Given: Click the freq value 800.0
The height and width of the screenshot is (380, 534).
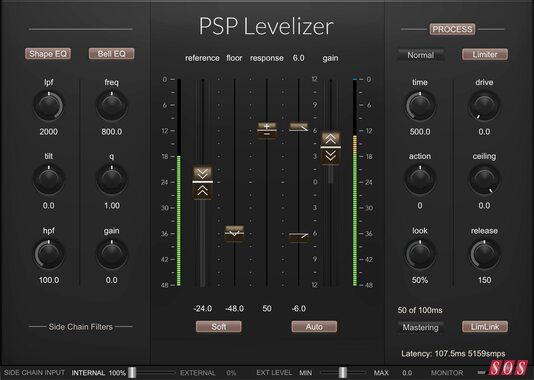Looking at the screenshot, I should tap(112, 132).
